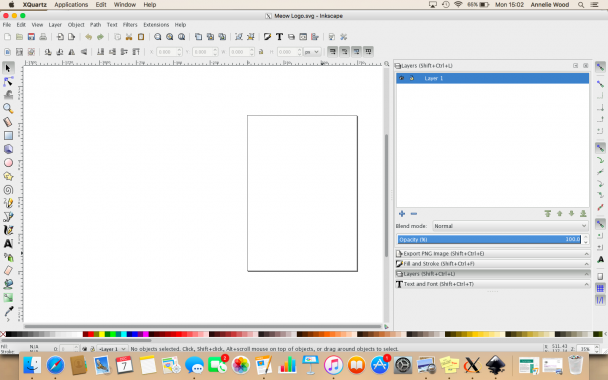Open the Extensions menu

coord(156,25)
